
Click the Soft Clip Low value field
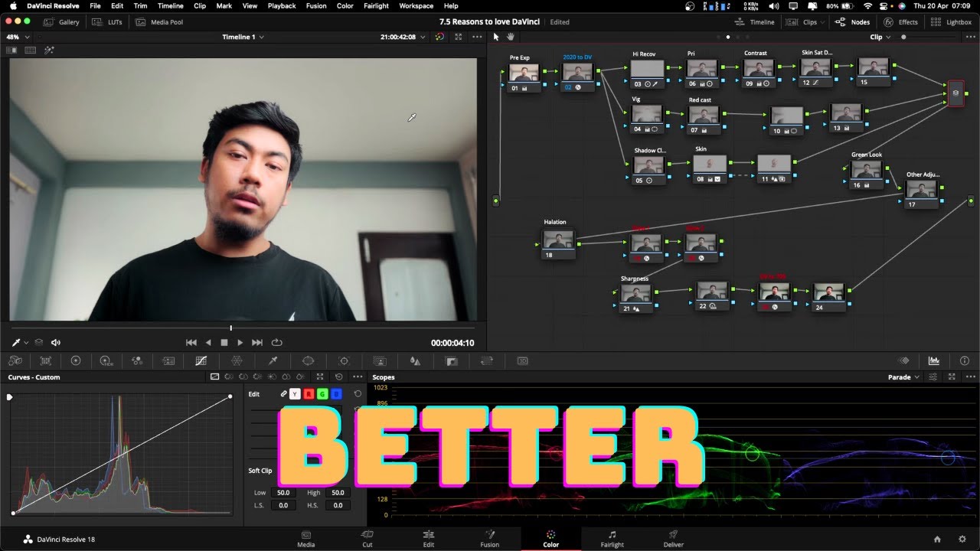coord(283,493)
